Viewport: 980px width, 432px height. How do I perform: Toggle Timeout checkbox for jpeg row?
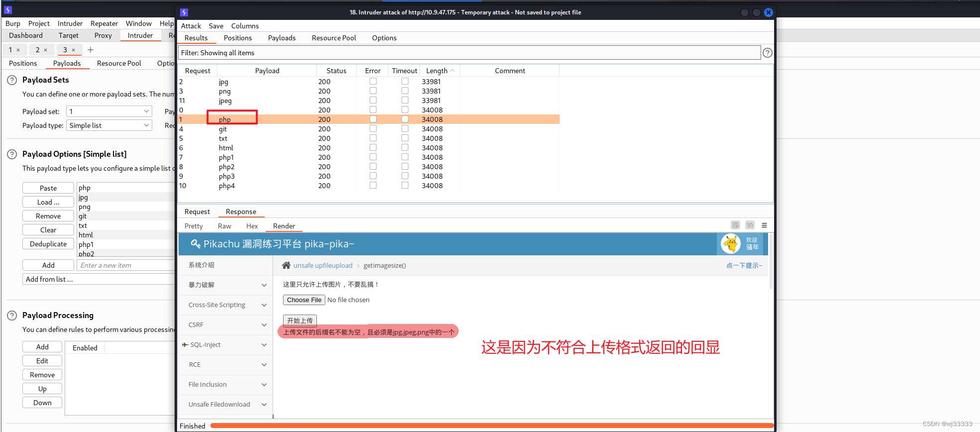tap(405, 100)
